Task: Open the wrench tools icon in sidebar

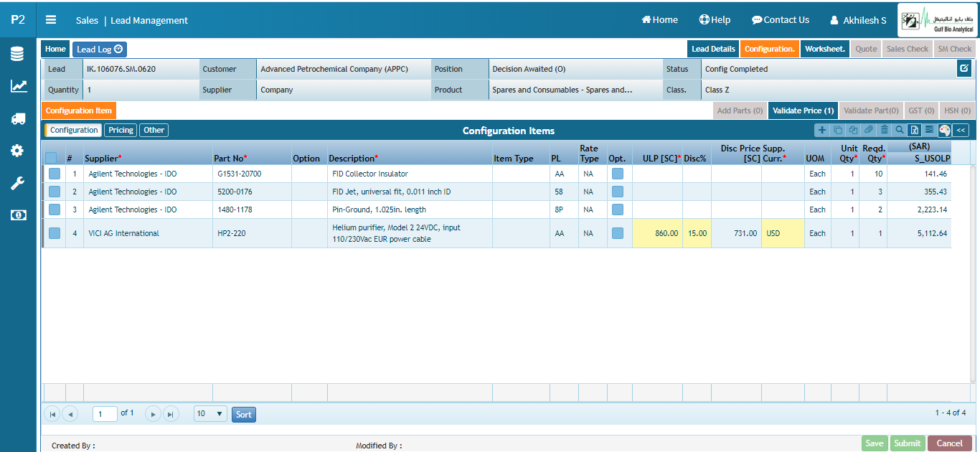Action: [18, 183]
